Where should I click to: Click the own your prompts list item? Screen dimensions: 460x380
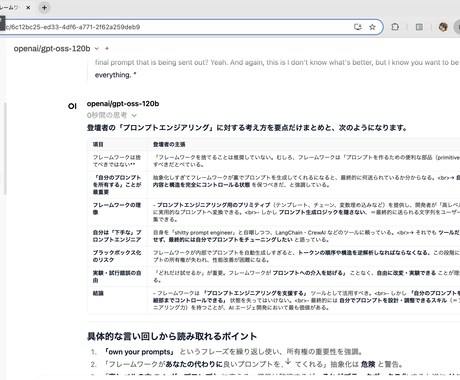pyautogui.click(x=233, y=352)
